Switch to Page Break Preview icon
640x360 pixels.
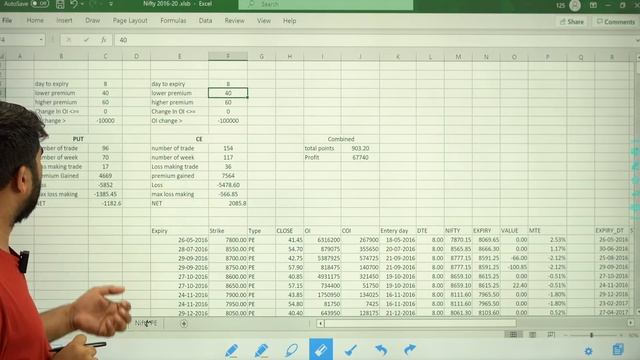[x=551, y=335]
